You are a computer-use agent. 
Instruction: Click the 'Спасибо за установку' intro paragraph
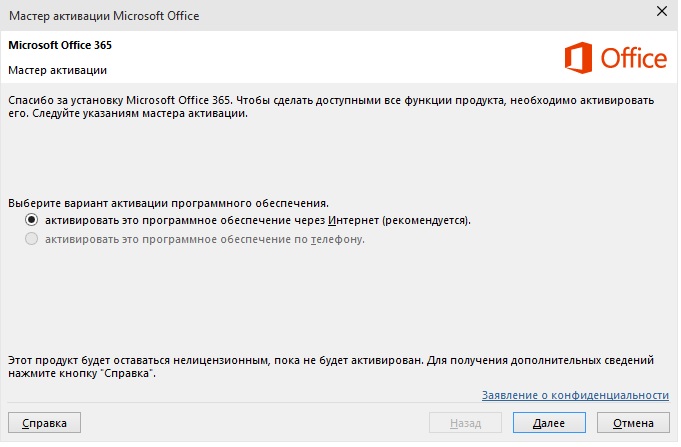click(331, 107)
